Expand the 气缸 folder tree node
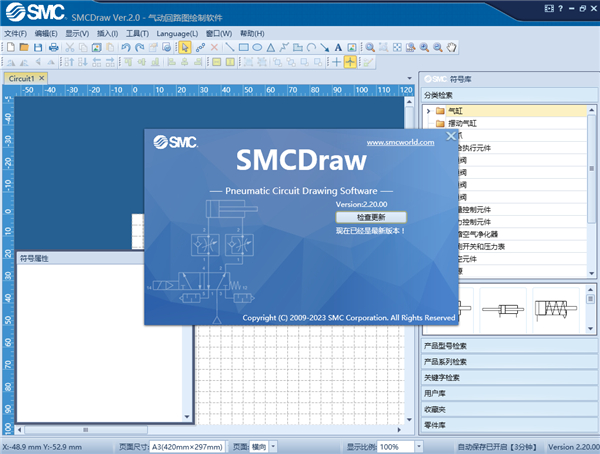Image resolution: width=600 pixels, height=454 pixels. [428, 111]
